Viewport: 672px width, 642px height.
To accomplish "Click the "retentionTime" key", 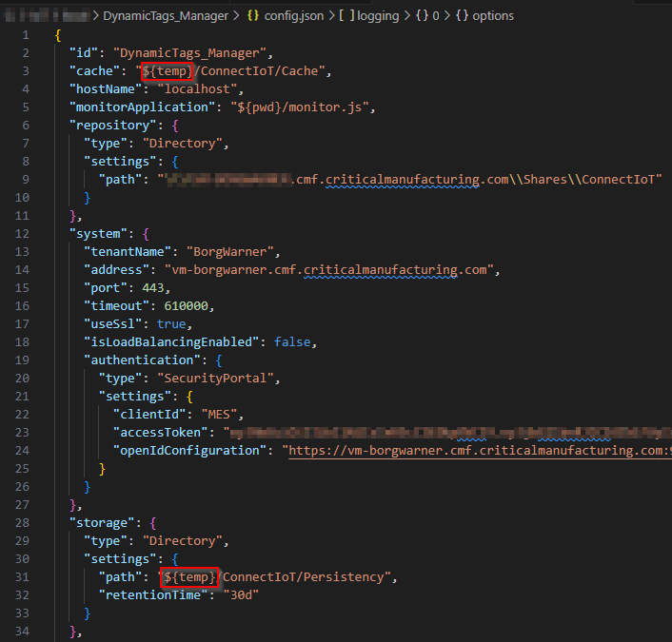I will tap(153, 594).
